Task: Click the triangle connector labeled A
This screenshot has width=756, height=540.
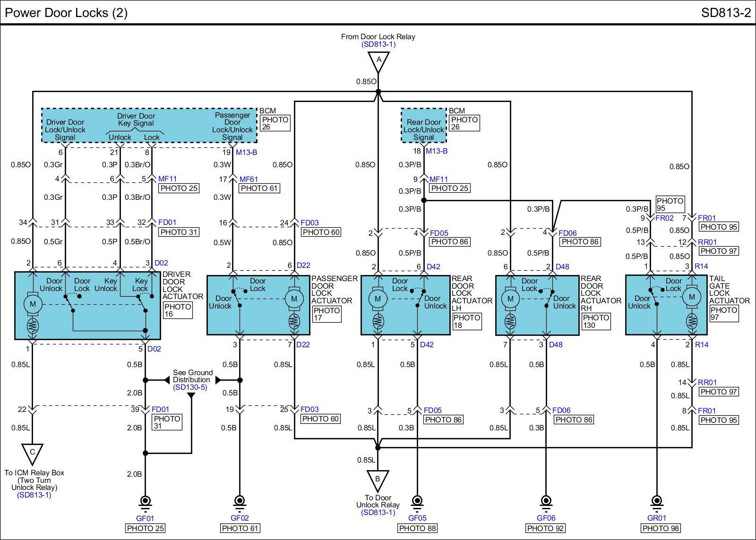Action: (378, 61)
